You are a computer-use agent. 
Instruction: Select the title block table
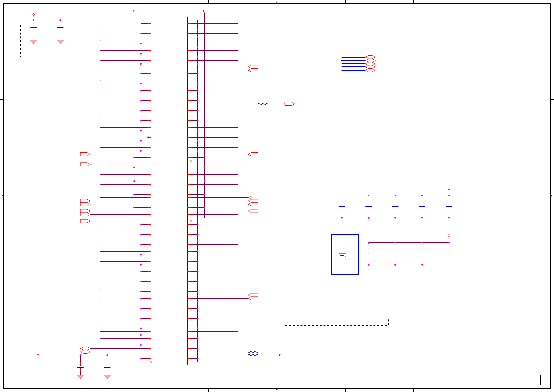490,372
